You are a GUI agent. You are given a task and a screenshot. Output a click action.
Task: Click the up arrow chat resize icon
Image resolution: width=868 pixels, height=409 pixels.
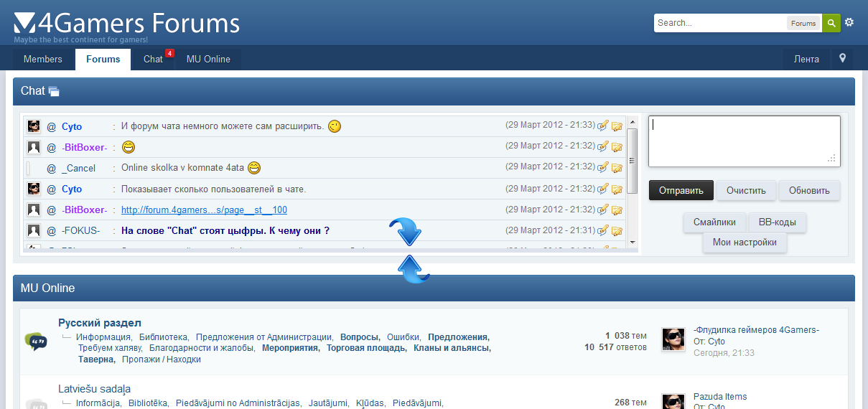click(413, 268)
